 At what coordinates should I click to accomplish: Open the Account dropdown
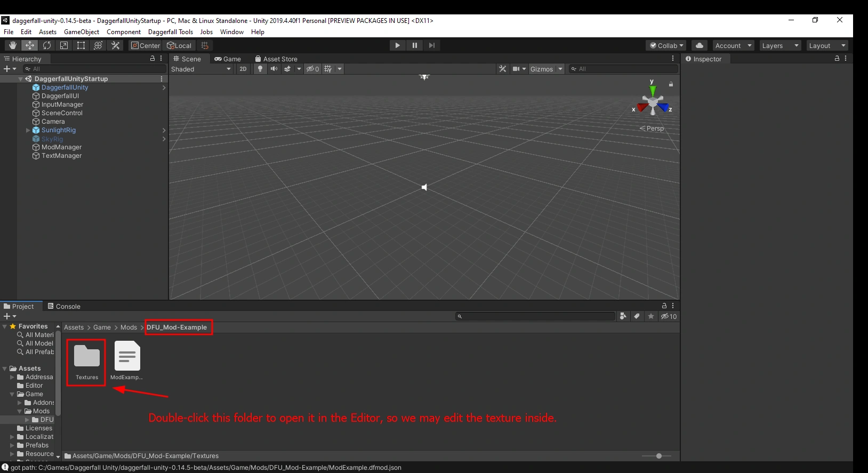coord(733,45)
